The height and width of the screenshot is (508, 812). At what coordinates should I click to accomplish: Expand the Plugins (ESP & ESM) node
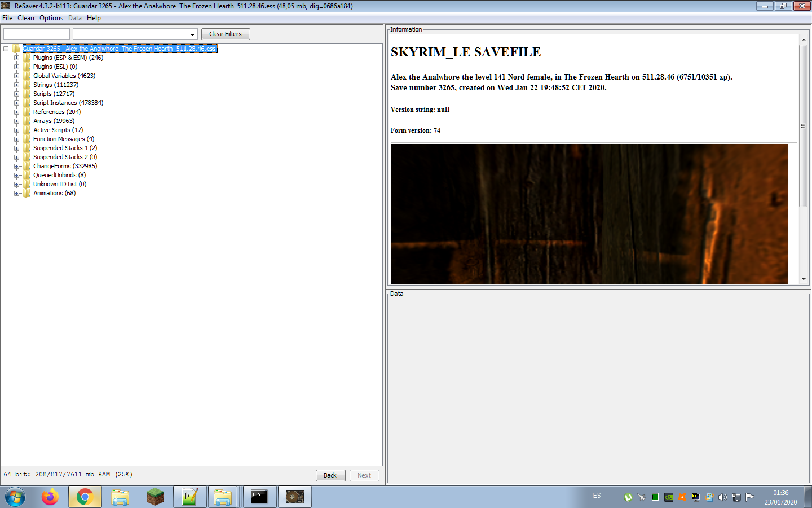17,58
